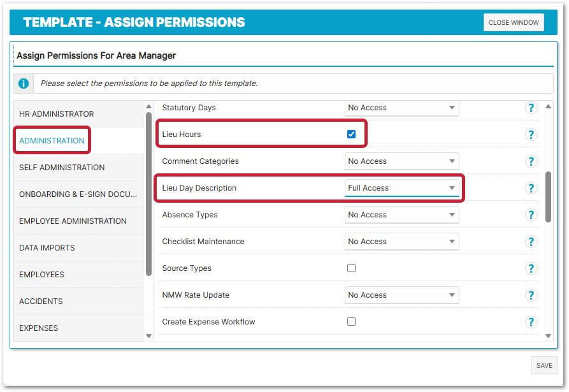Show help for NMW Rate Update

pyautogui.click(x=531, y=295)
